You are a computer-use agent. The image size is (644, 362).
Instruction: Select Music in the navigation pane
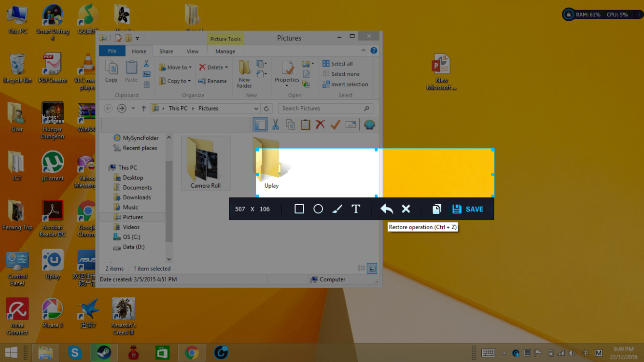(126, 208)
